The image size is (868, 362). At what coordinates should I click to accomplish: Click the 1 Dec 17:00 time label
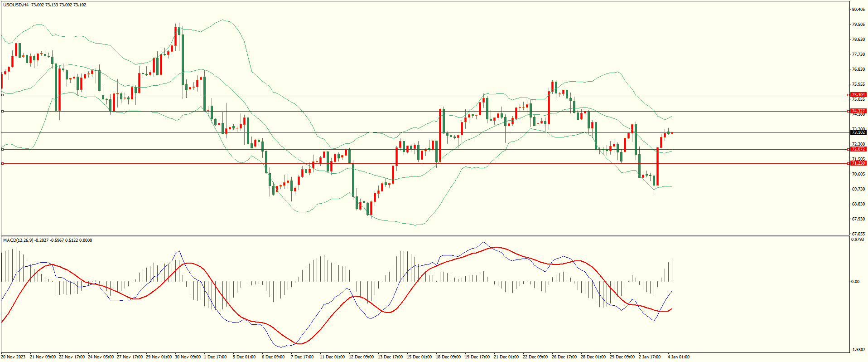click(215, 357)
